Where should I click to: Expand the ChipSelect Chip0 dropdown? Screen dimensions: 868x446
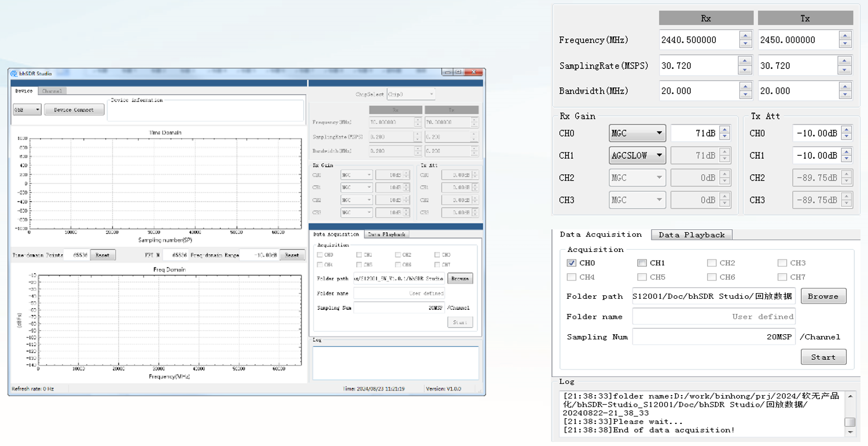tap(411, 94)
